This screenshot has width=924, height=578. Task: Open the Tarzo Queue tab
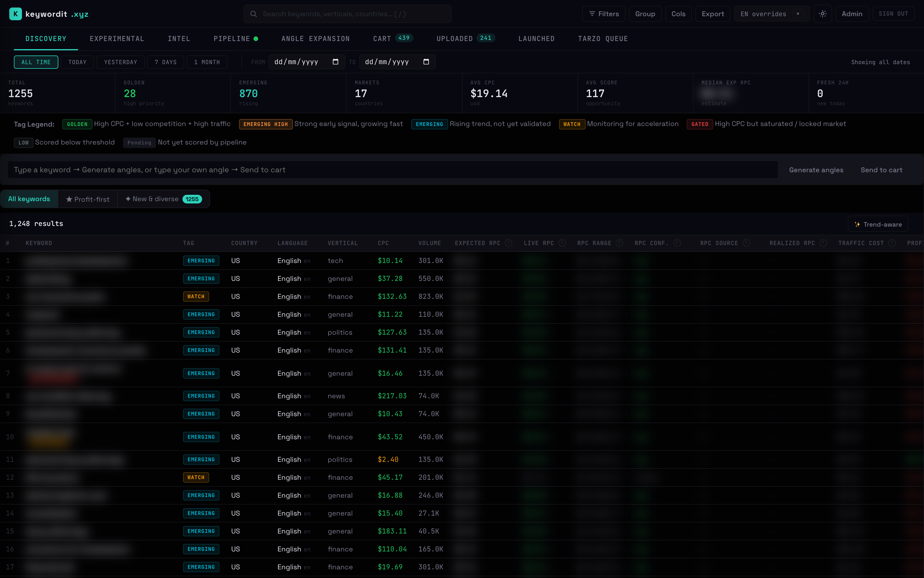603,39
